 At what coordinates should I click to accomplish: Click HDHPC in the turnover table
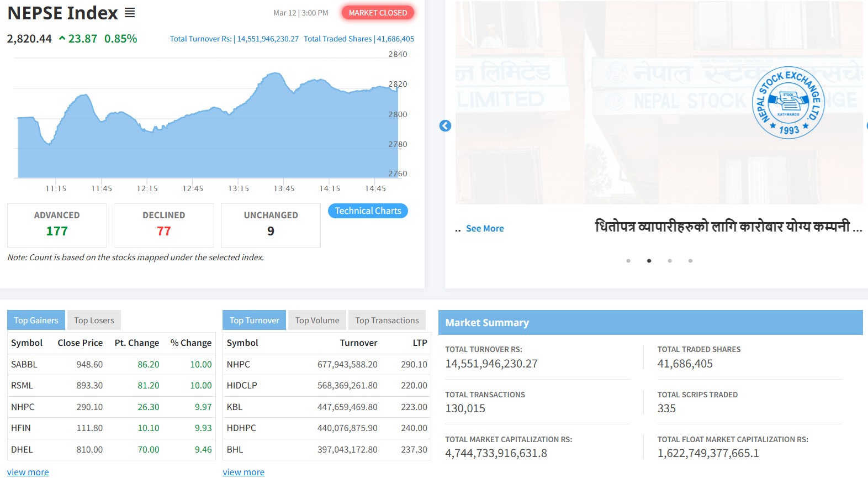241,428
